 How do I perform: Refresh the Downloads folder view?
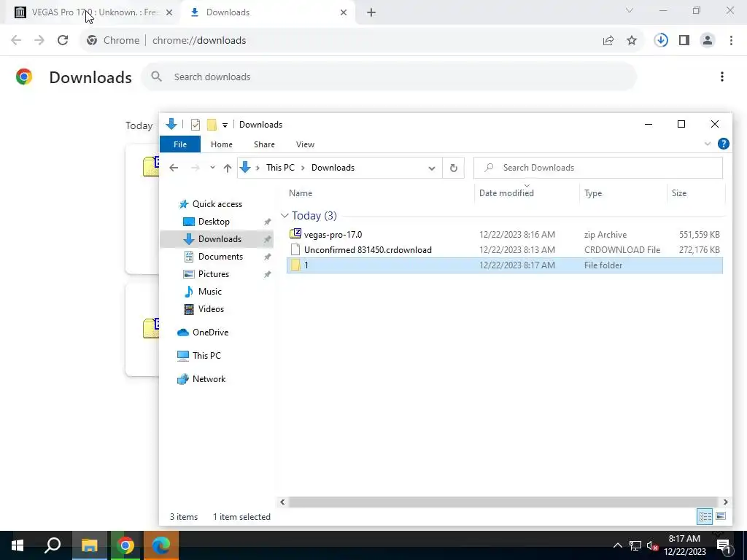(x=454, y=168)
